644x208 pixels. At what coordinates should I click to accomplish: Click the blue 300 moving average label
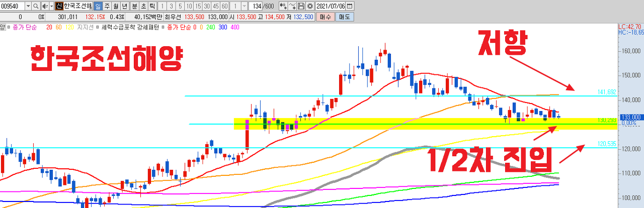point(223,27)
